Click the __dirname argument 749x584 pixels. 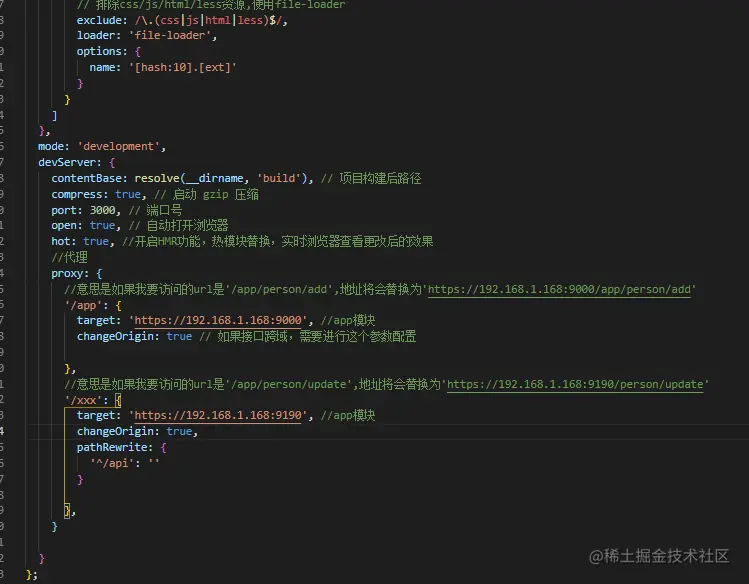point(214,178)
